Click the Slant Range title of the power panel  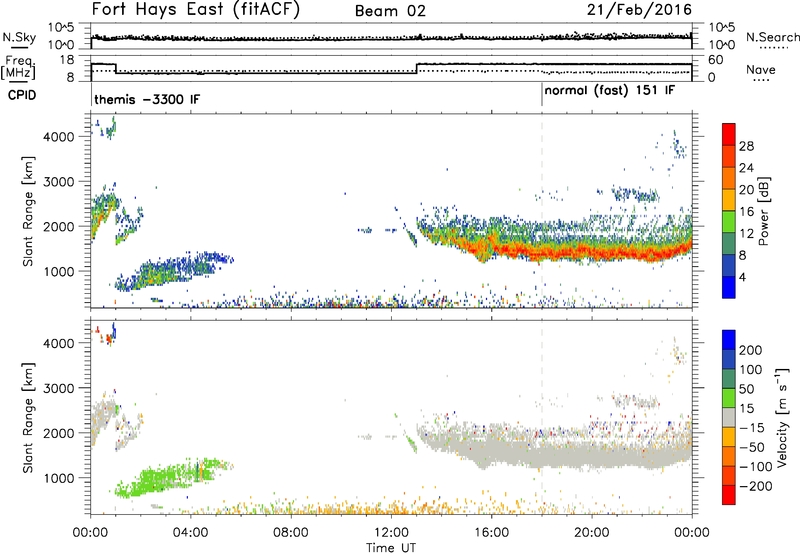tap(28, 211)
